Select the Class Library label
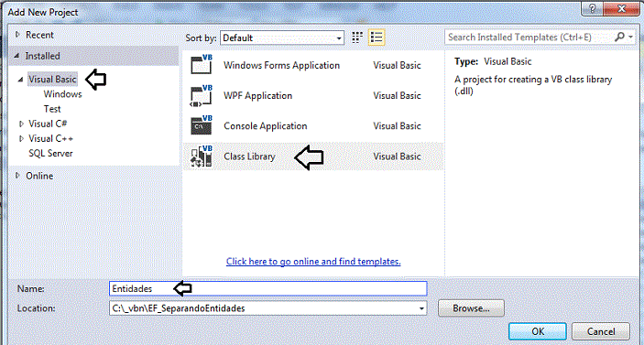 249,156
